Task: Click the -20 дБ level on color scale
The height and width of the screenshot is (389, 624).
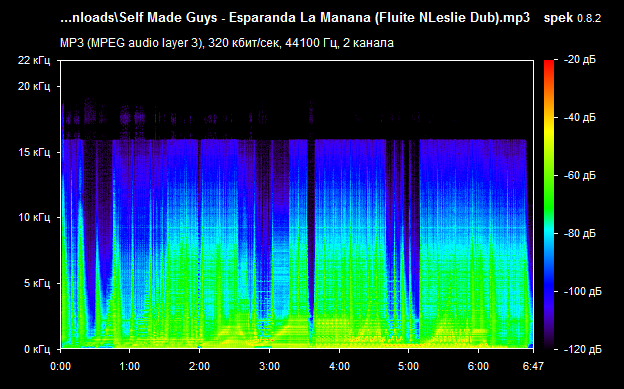Action: pos(580,60)
